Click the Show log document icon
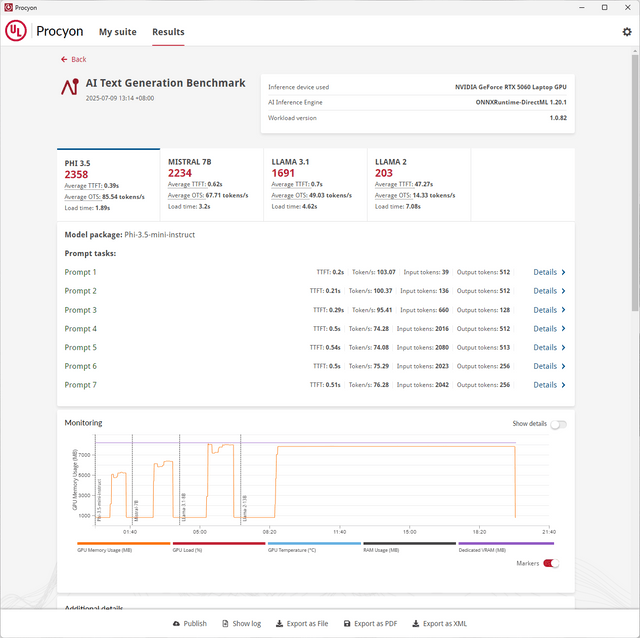Image resolution: width=640 pixels, height=638 pixels. point(225,623)
